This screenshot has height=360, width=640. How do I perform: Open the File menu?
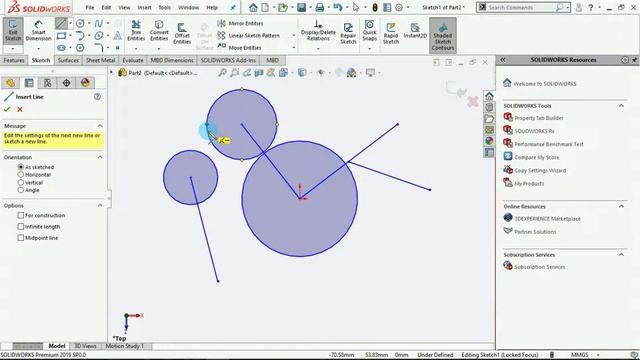click(90, 7)
